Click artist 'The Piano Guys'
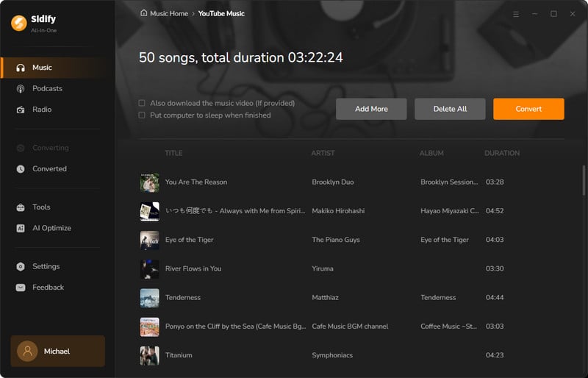Image resolution: width=588 pixels, height=378 pixels. pos(336,240)
